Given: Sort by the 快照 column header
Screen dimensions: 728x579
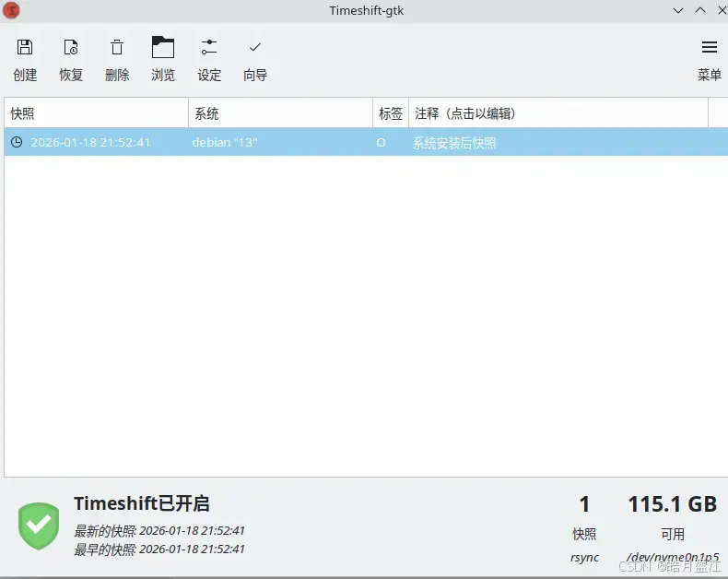Looking at the screenshot, I should point(96,113).
